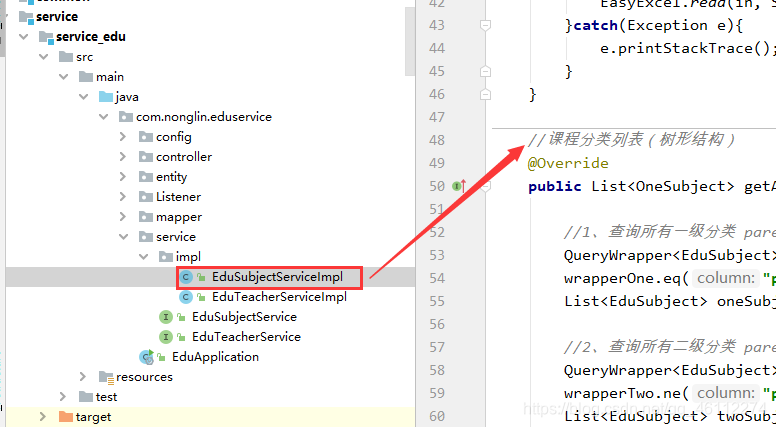
Task: Click QueryWrapper<EduSubject> on line 53
Action: pos(670,255)
